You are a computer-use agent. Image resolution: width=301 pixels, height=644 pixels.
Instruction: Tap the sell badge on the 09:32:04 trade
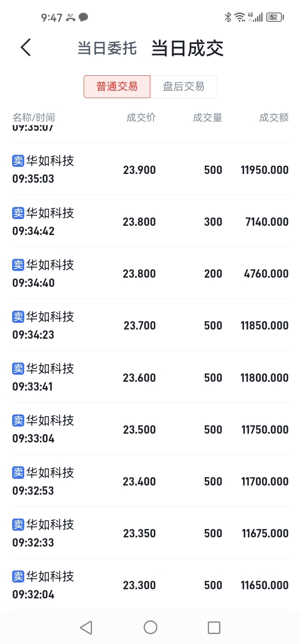(x=18, y=576)
